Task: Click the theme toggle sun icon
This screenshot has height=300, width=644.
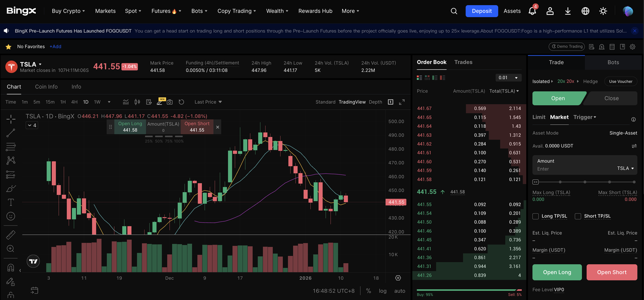Action: point(603,11)
